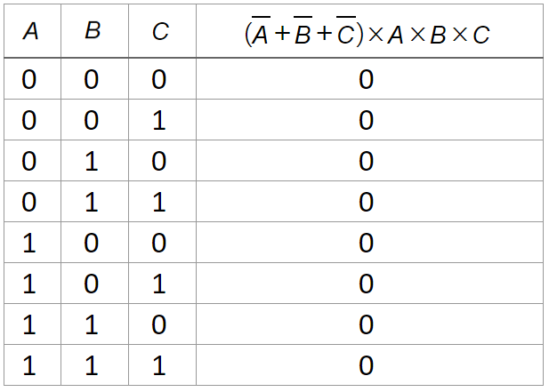Click the C value 1 in row 0 0 1
Screen dimensions: 549x392
tap(159, 121)
